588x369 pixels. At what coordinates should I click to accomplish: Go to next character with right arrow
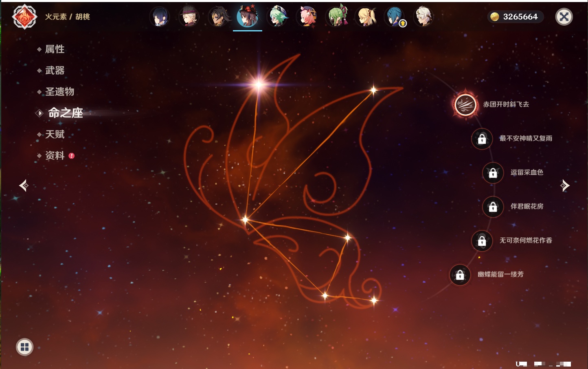point(565,186)
